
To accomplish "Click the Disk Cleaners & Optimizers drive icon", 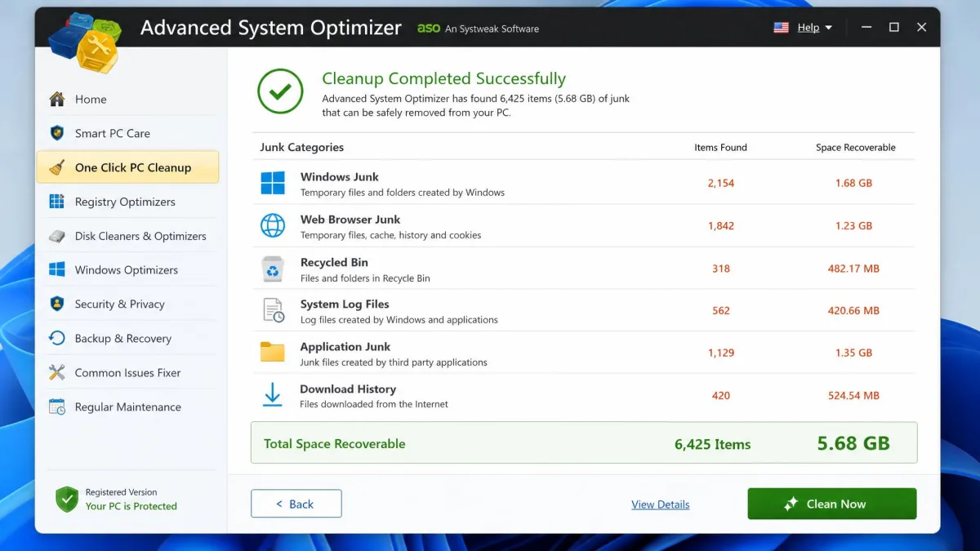I will 57,236.
